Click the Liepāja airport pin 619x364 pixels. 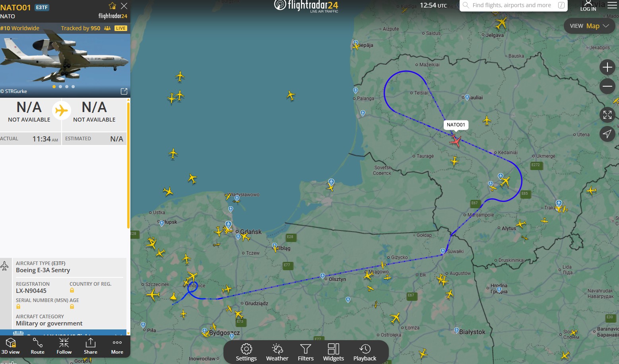coord(356,43)
